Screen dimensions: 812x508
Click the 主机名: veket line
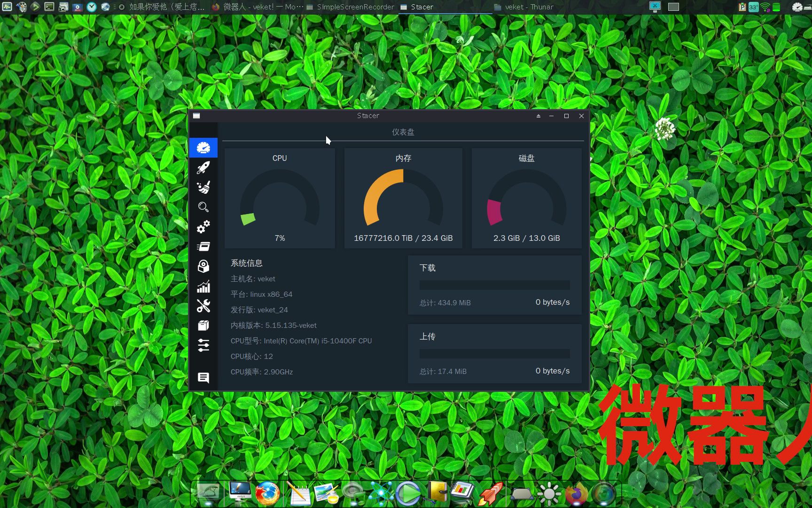click(x=253, y=279)
